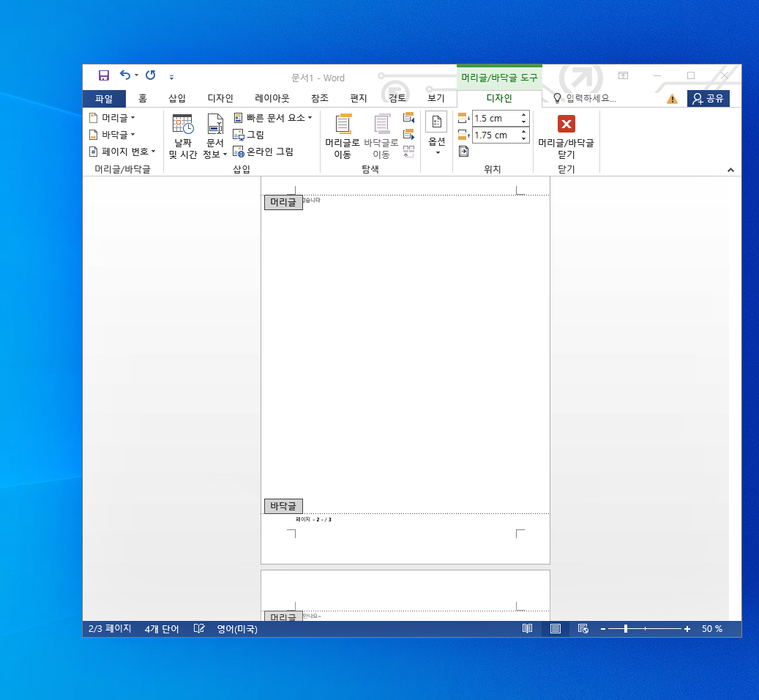
Task: Switch to the 보기 tab
Action: pos(435,98)
